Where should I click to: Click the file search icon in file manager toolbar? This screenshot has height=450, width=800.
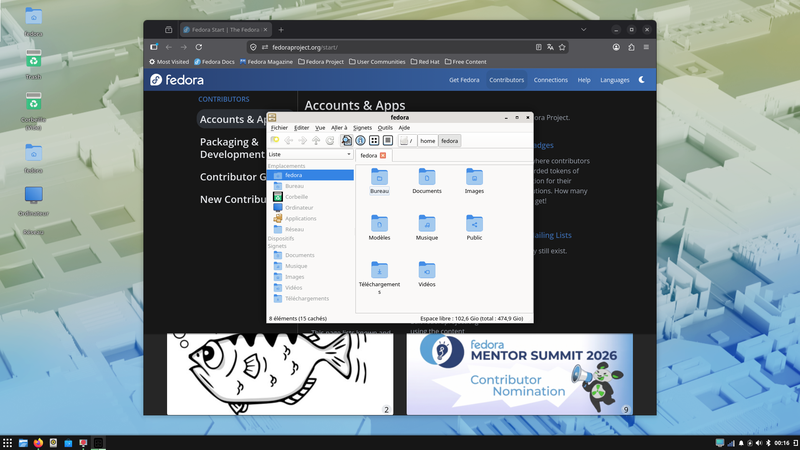point(346,140)
